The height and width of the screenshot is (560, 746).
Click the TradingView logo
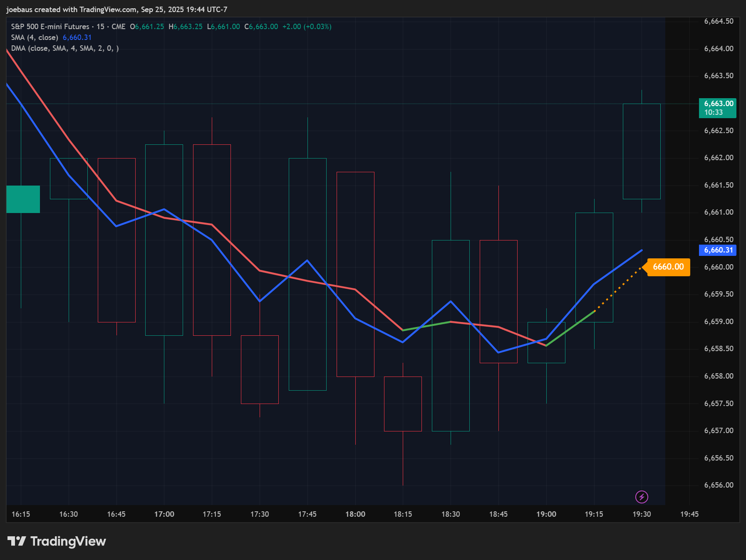(57, 541)
